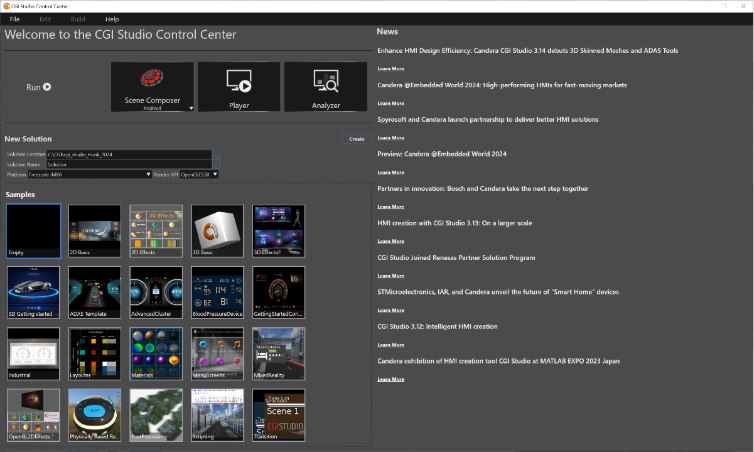Screen dimensions: 754x452
Task: Select the 3D Basic sample thumbnail
Action: tap(217, 231)
